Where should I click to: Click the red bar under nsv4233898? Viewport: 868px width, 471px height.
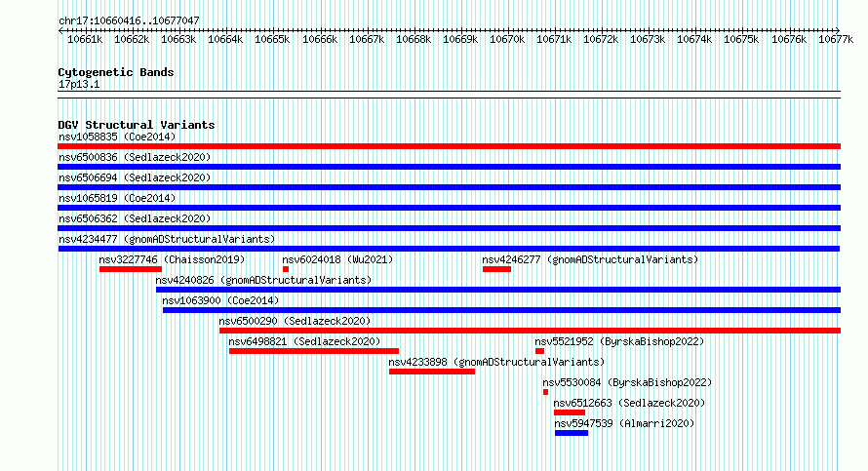point(432,372)
